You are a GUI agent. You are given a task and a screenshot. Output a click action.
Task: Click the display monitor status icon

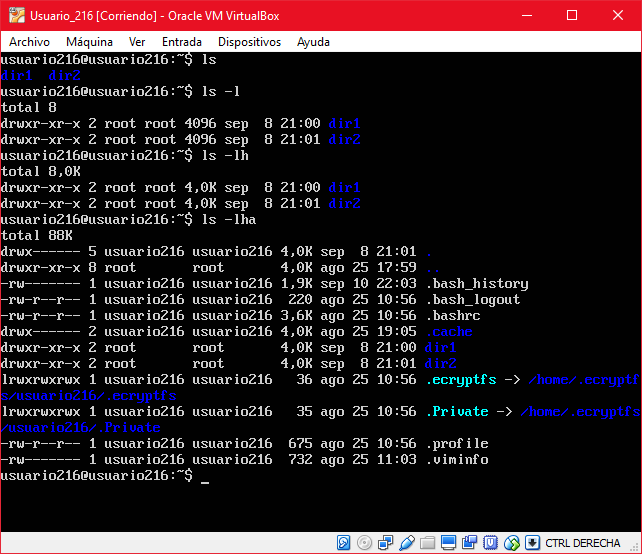[x=449, y=543]
